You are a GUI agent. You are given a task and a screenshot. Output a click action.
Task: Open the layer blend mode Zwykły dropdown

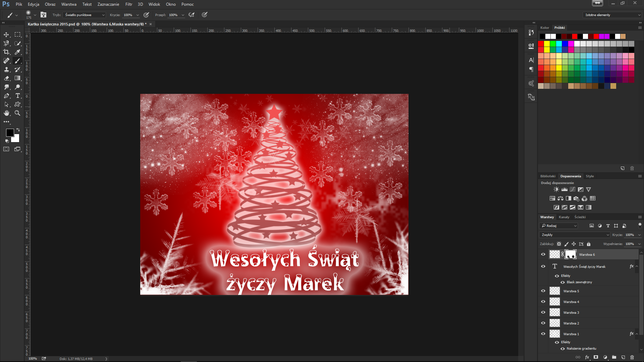(575, 235)
